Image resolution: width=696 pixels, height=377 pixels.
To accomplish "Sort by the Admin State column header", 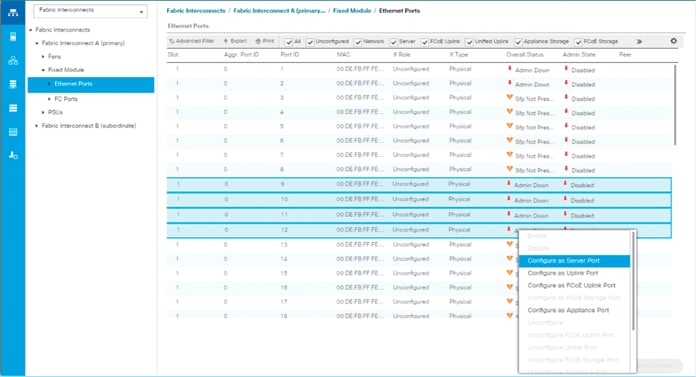I will (579, 55).
